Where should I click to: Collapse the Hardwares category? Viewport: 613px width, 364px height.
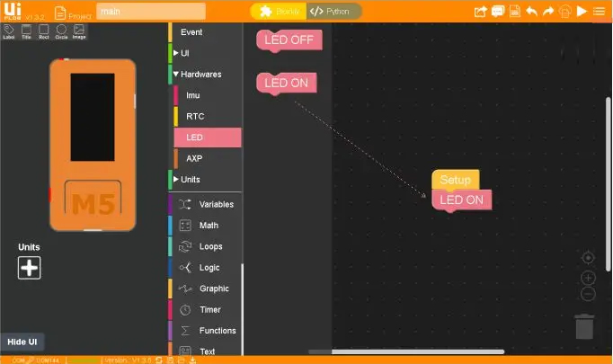pyautogui.click(x=205, y=75)
